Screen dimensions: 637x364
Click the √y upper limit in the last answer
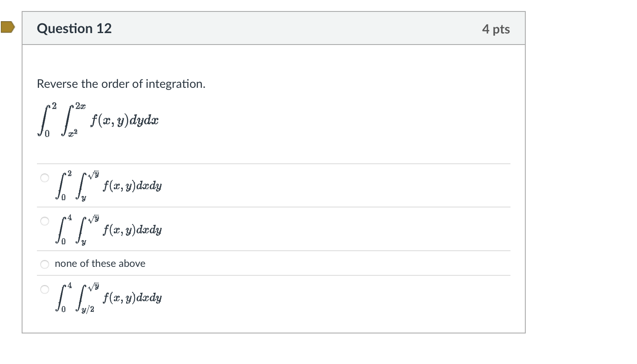94,286
